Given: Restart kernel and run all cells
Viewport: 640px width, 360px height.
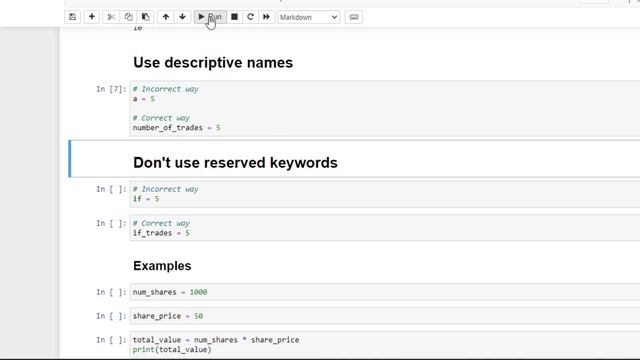Looking at the screenshot, I should (266, 17).
